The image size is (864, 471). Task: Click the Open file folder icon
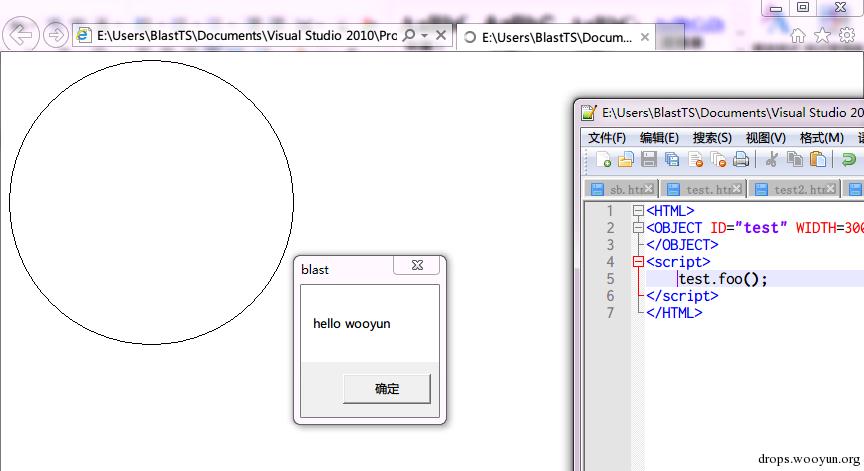[626, 160]
